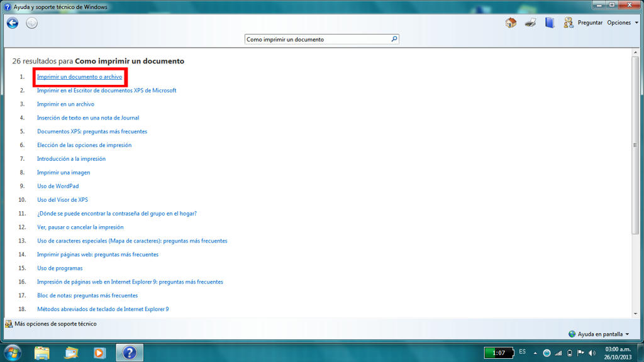644x362 pixels.
Task: Open Inserción de texto en una nota de Journal
Action: [88, 118]
